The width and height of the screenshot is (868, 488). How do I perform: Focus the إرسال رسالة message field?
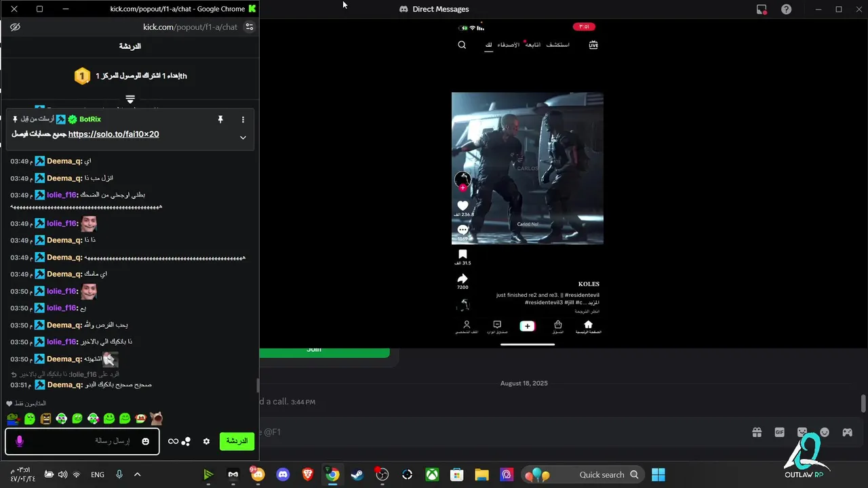pyautogui.click(x=82, y=441)
